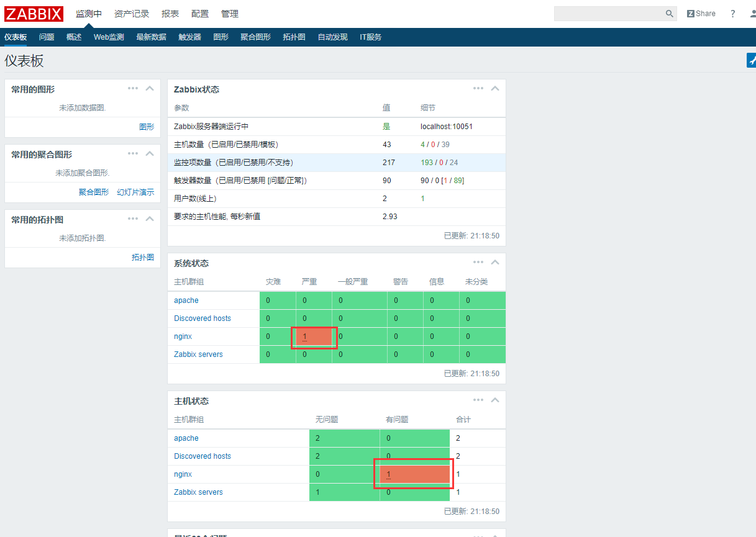Viewport: 756px width, 537px height.
Task: Open options menu of 系统状态 widget
Action: [478, 262]
